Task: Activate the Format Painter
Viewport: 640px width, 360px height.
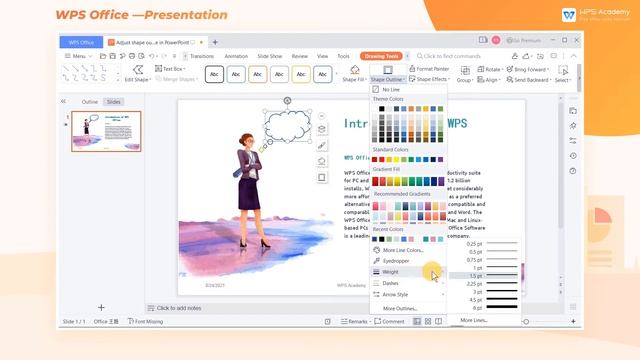Action: pos(429,69)
